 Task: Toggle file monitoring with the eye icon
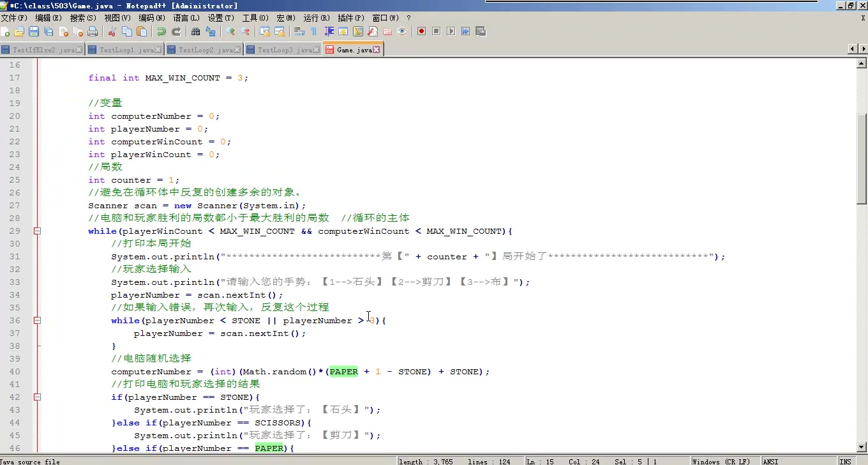pyautogui.click(x=402, y=31)
